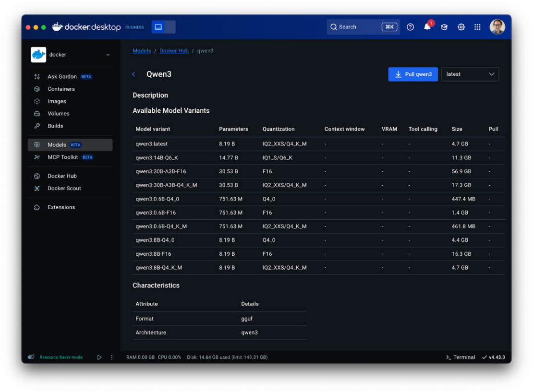Image resolution: width=533 pixels, height=392 pixels.
Task: Switch to the Models section
Action: tap(57, 144)
